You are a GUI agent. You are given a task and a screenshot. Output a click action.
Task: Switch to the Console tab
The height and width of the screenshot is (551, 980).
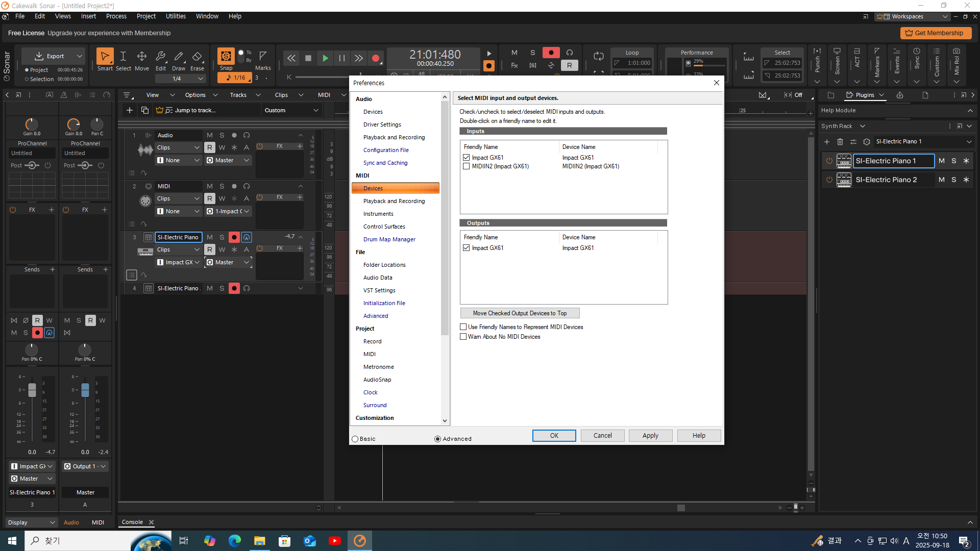point(132,522)
